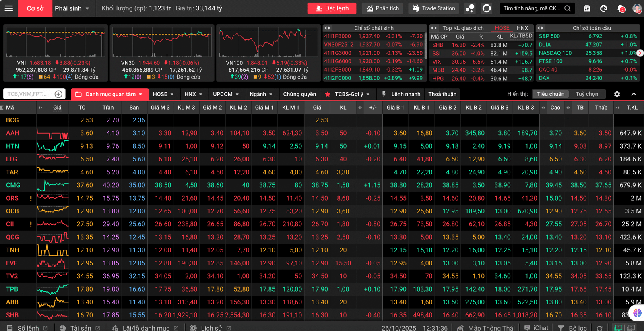Click the notification bell icon
Image resolution: width=644 pixels, height=331 pixels.
tap(620, 8)
